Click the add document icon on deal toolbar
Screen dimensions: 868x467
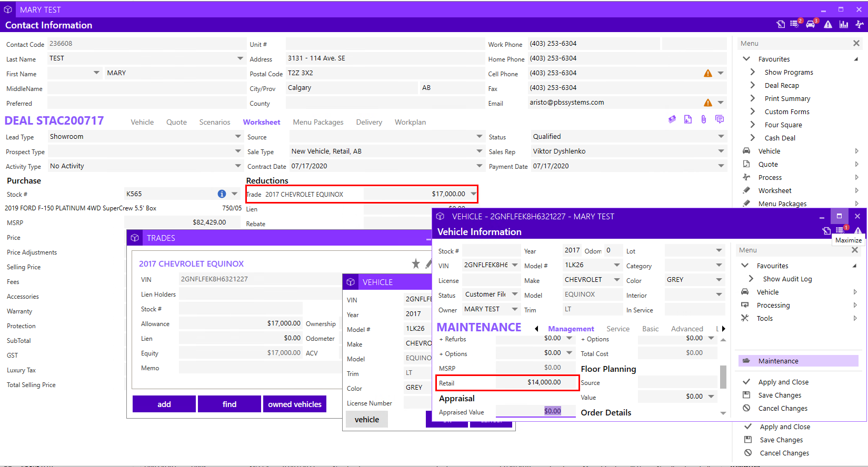tap(688, 119)
